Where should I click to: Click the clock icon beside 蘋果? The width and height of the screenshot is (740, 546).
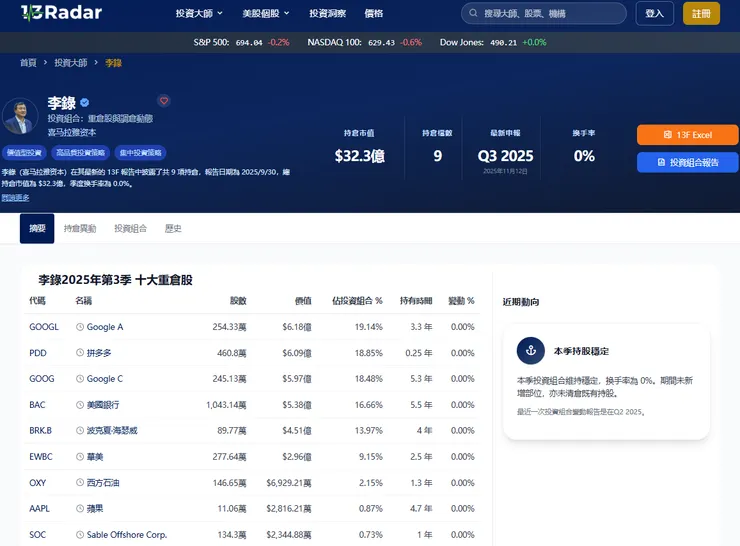click(x=80, y=508)
